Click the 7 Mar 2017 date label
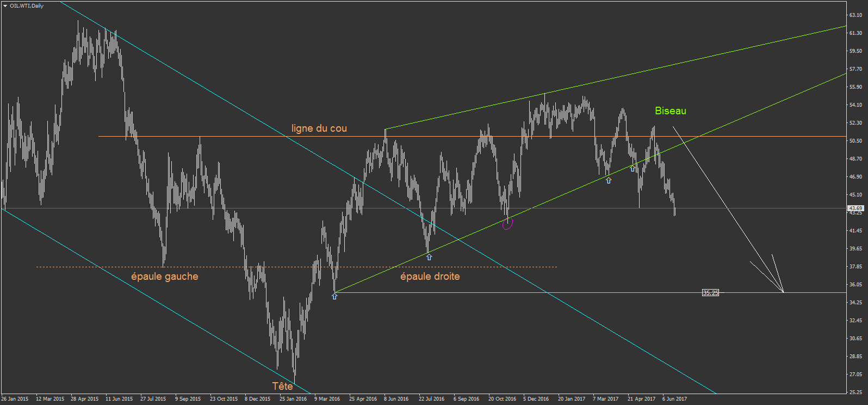Image resolution: width=868 pixels, height=405 pixels. coord(606,399)
